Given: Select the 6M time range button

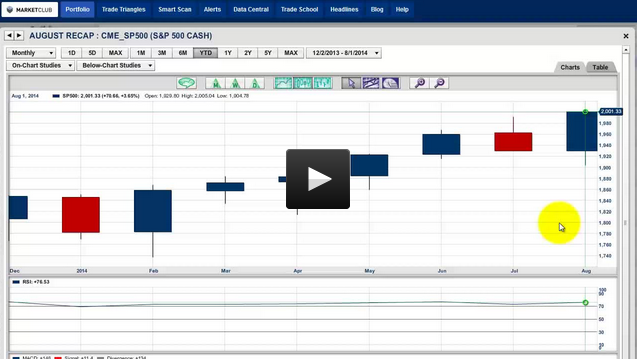Looking at the screenshot, I should (183, 53).
